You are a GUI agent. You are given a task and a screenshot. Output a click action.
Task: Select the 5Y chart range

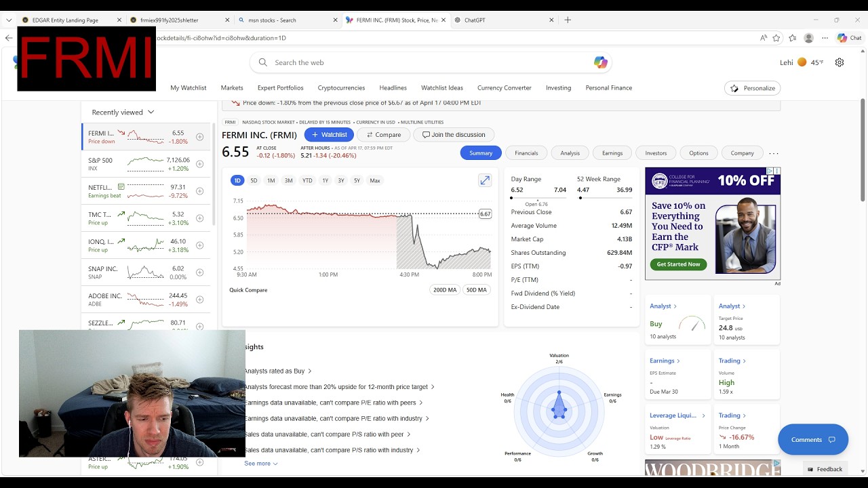[x=357, y=180]
